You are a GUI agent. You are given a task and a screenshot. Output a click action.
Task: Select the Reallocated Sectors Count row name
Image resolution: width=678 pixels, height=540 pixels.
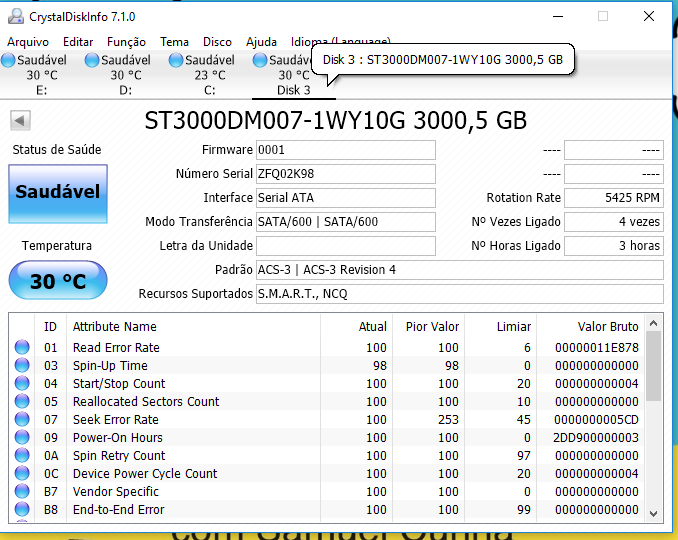(x=146, y=402)
